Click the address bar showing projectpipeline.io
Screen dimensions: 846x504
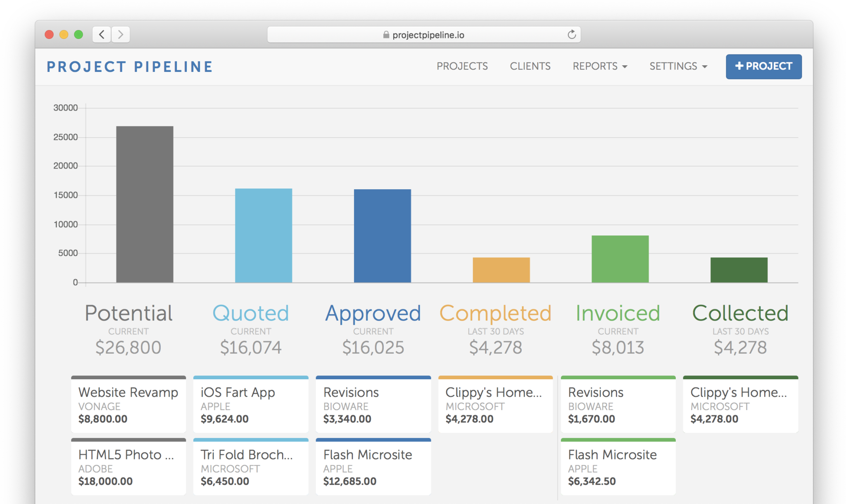[428, 35]
